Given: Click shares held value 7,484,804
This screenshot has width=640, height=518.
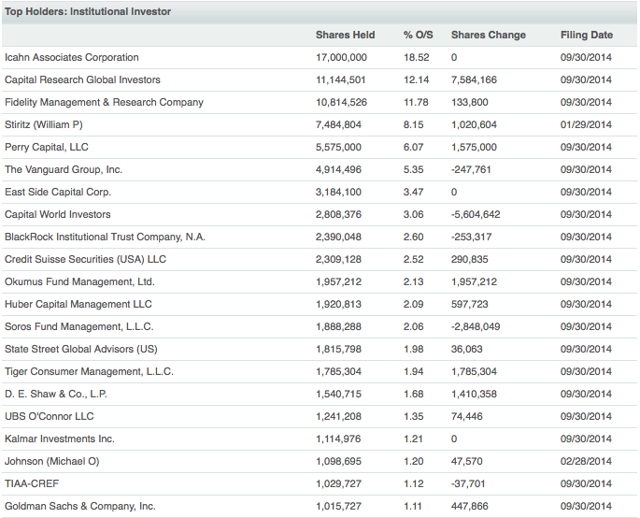Looking at the screenshot, I should coord(338,125).
